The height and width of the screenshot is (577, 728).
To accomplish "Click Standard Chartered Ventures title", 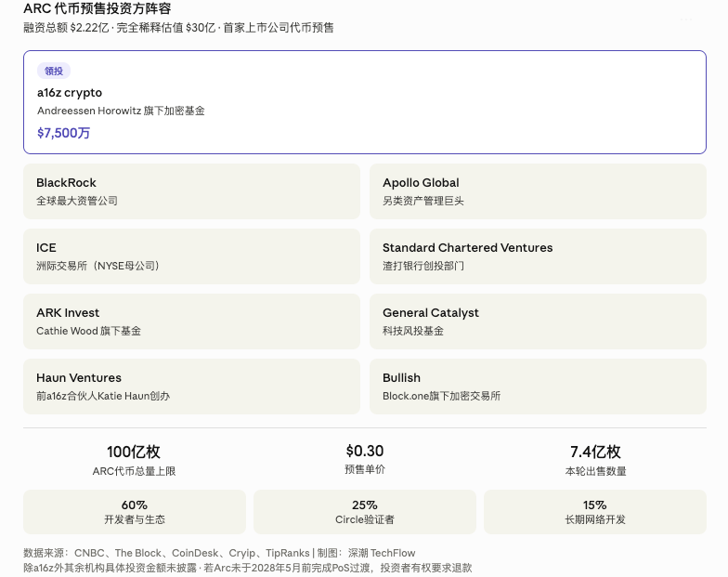I will click(468, 247).
